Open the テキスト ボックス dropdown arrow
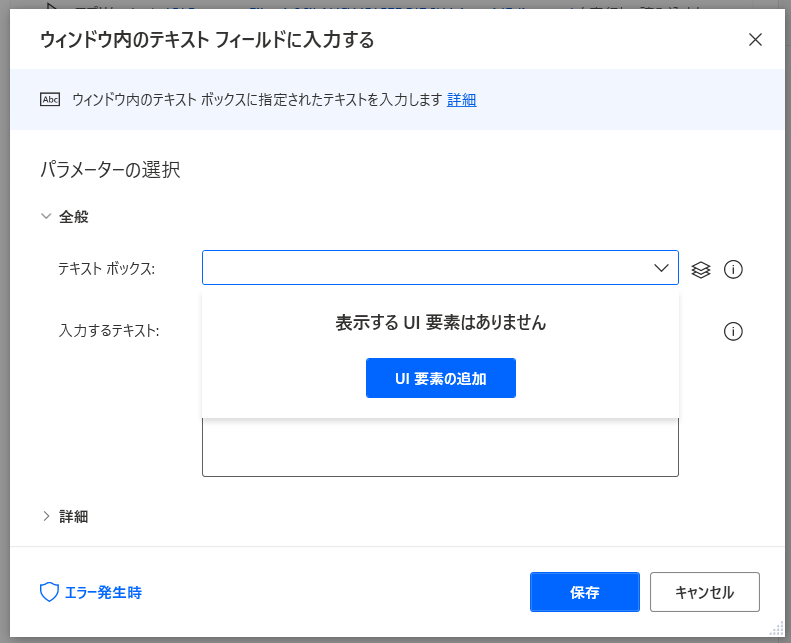This screenshot has height=643, width=791. click(x=661, y=268)
